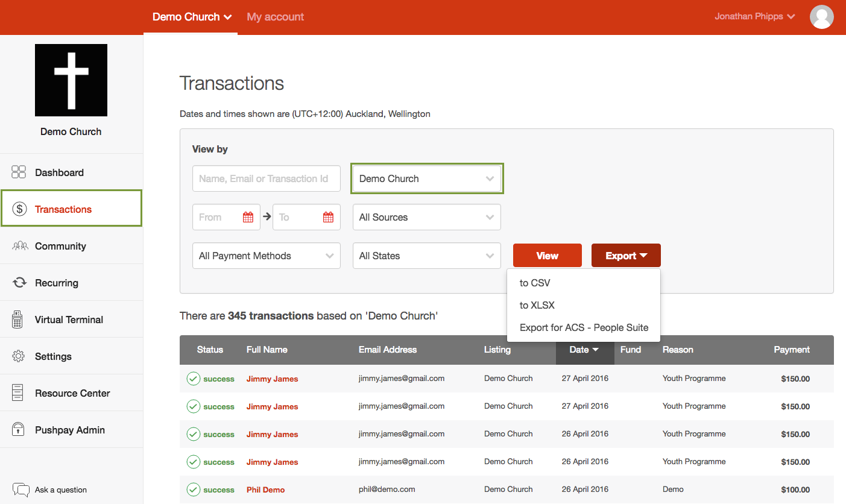Screen dimensions: 846x504
Task: Click the Settings gear icon
Action: [x=19, y=356]
